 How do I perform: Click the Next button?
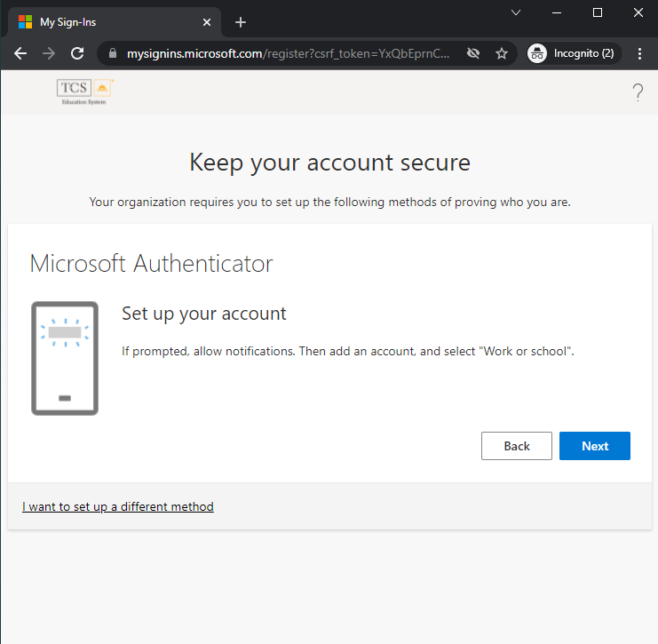[x=595, y=446]
